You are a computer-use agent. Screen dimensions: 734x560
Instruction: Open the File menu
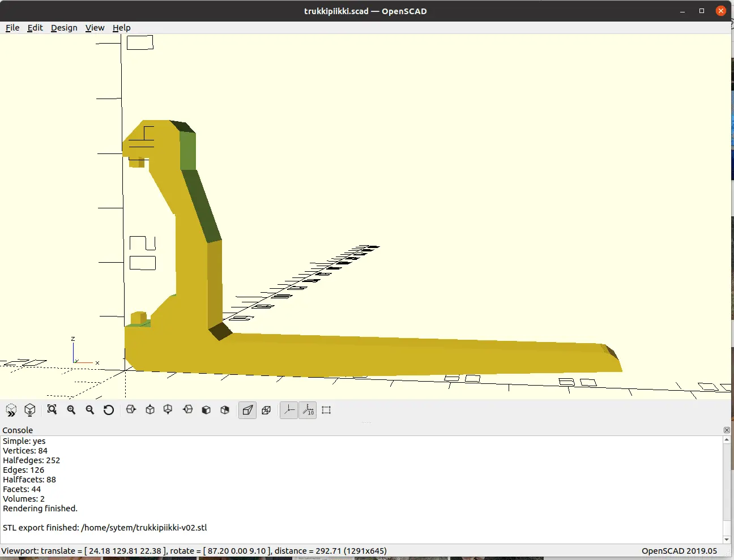(x=12, y=28)
